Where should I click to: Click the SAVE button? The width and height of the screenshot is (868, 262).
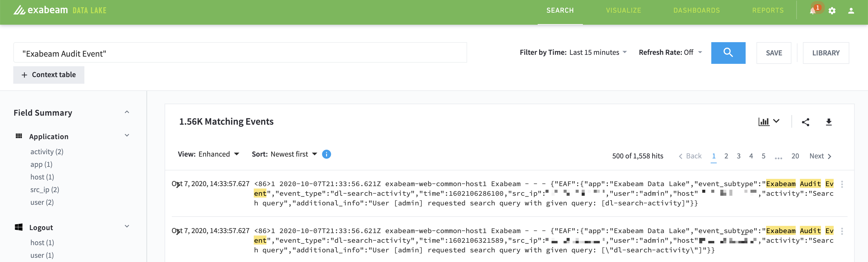coord(774,53)
